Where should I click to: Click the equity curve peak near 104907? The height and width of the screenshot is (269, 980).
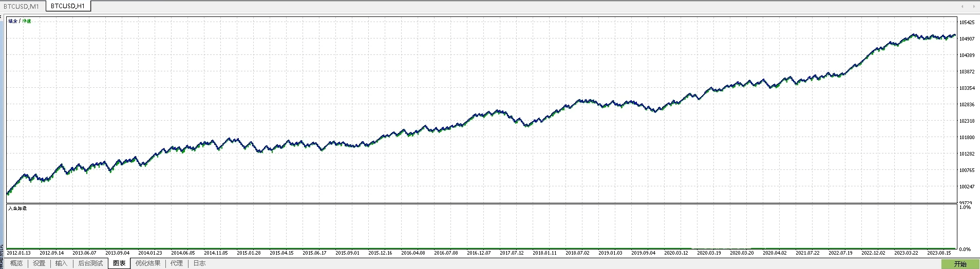(x=914, y=34)
